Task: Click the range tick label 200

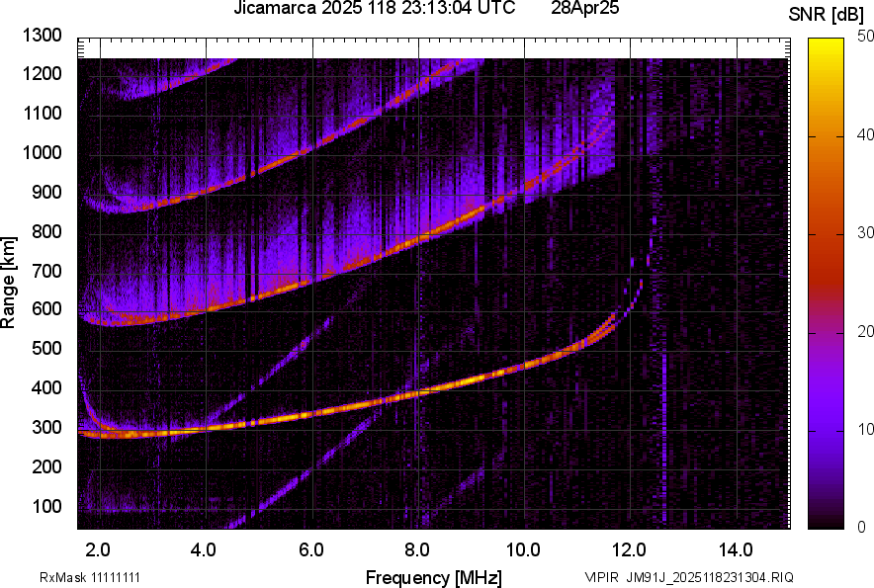Action: [x=46, y=466]
